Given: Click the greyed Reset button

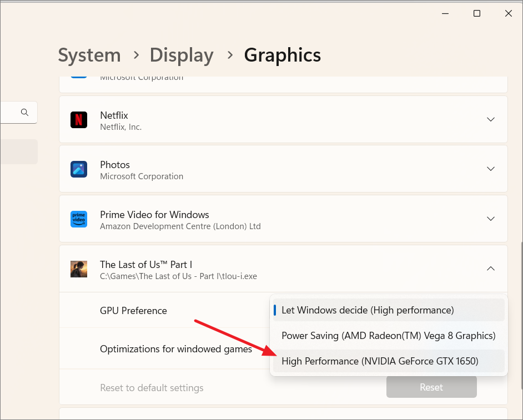Looking at the screenshot, I should [x=431, y=387].
